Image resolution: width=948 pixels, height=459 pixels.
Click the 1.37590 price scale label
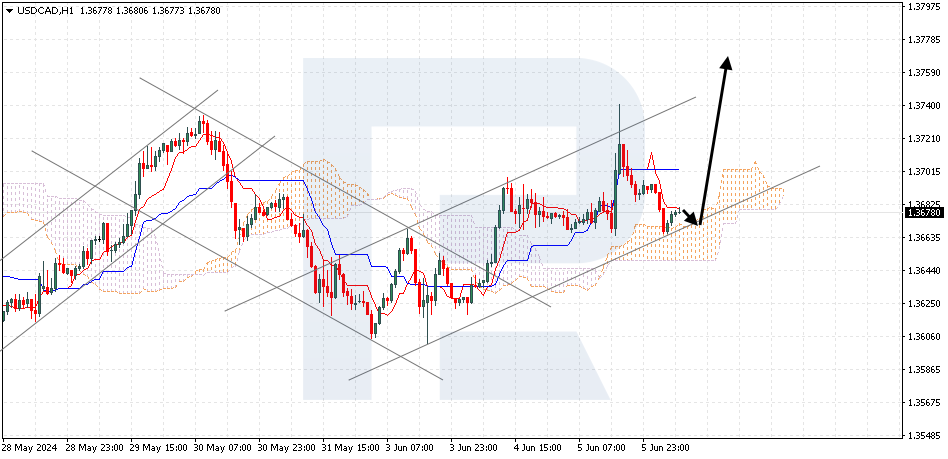point(925,73)
